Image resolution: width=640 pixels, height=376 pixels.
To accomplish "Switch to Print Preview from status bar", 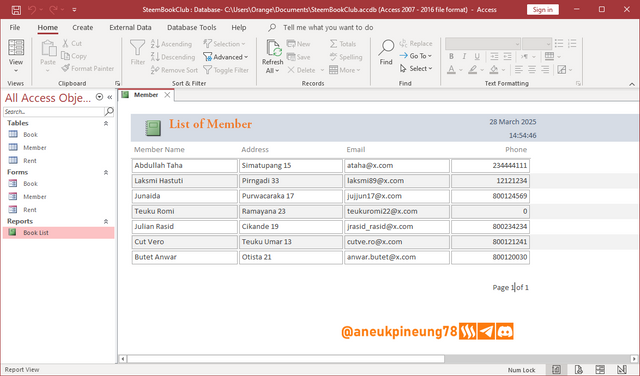I will tap(578, 369).
